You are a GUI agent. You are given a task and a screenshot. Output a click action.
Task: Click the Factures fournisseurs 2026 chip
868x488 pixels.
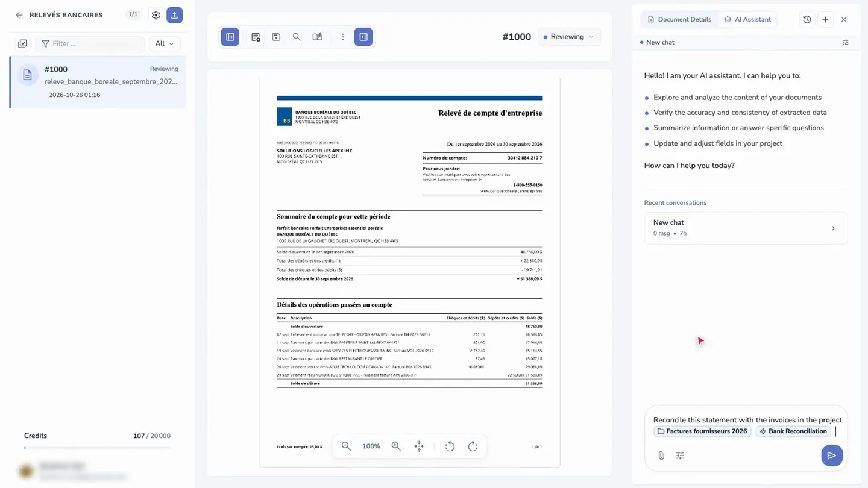[702, 431]
